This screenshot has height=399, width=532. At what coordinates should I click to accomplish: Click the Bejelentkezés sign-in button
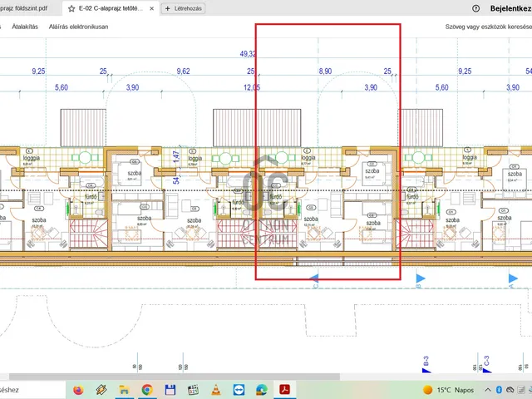click(x=511, y=8)
